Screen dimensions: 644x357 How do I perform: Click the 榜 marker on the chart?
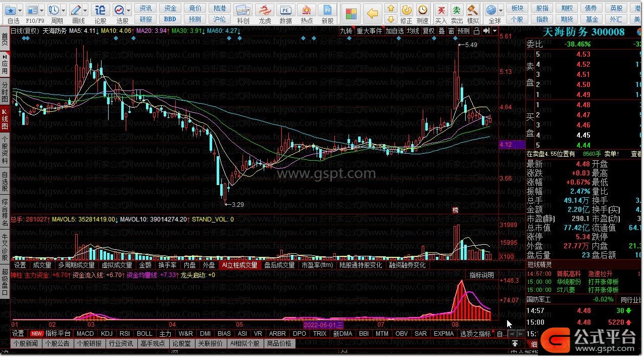(455, 210)
